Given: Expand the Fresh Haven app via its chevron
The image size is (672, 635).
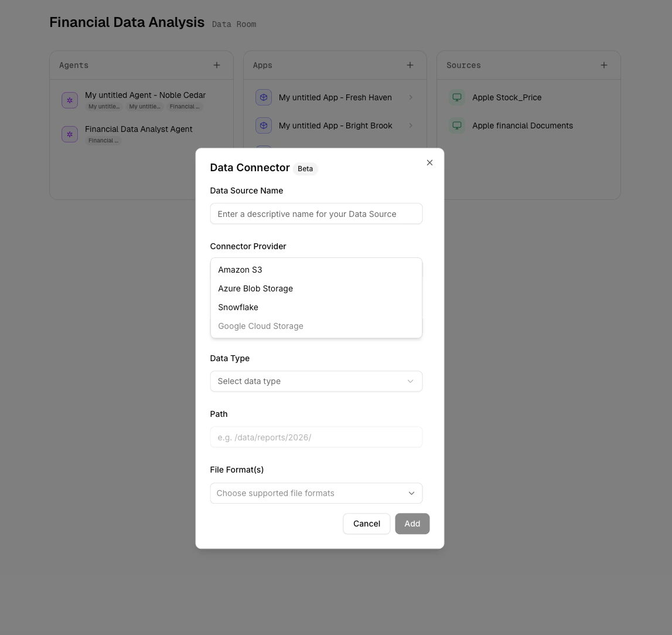Looking at the screenshot, I should pos(411,97).
